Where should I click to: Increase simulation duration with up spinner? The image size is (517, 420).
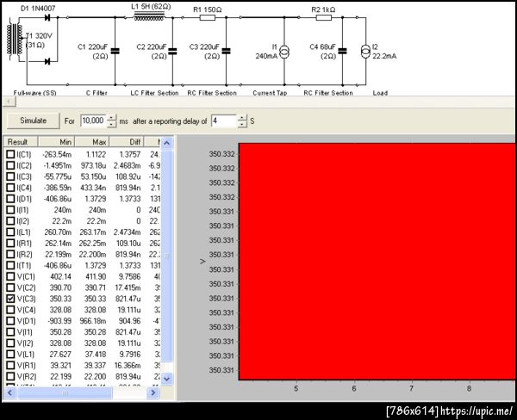click(x=112, y=118)
